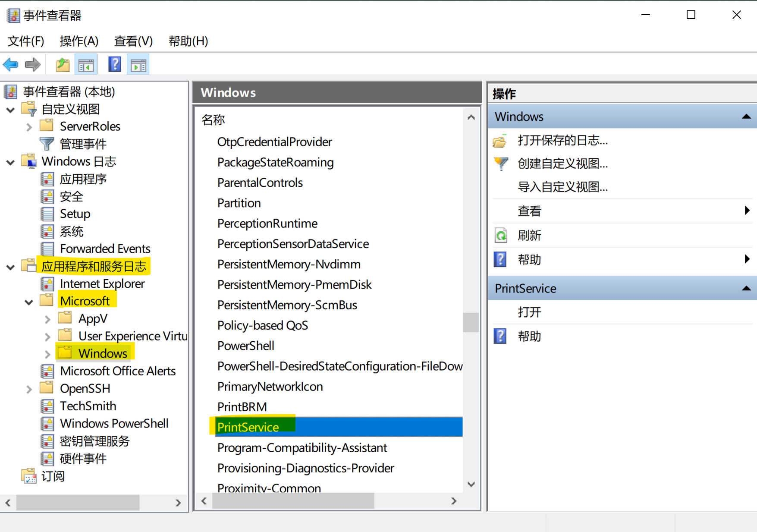Click the Setup log icon
The width and height of the screenshot is (757, 532).
coord(47,214)
